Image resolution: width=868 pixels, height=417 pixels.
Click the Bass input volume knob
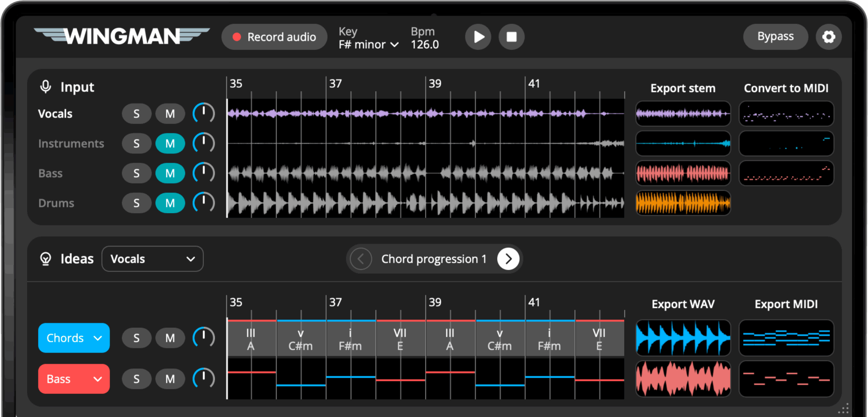tap(204, 173)
